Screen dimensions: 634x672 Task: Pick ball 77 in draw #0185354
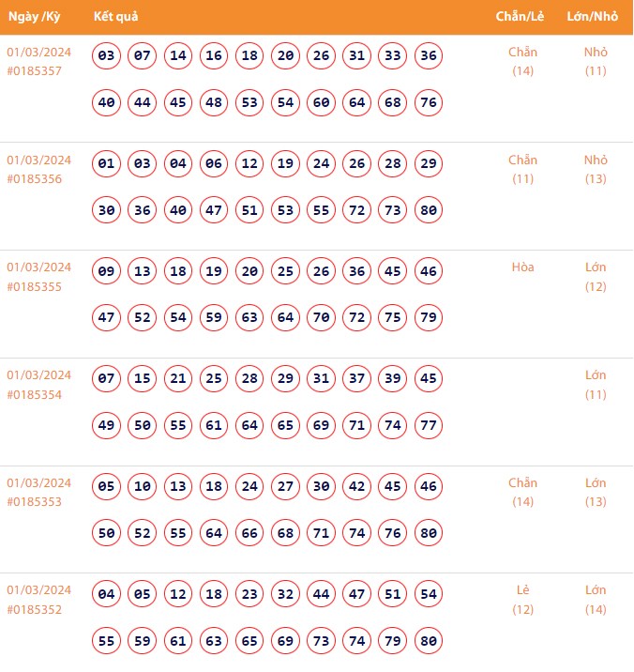click(429, 425)
